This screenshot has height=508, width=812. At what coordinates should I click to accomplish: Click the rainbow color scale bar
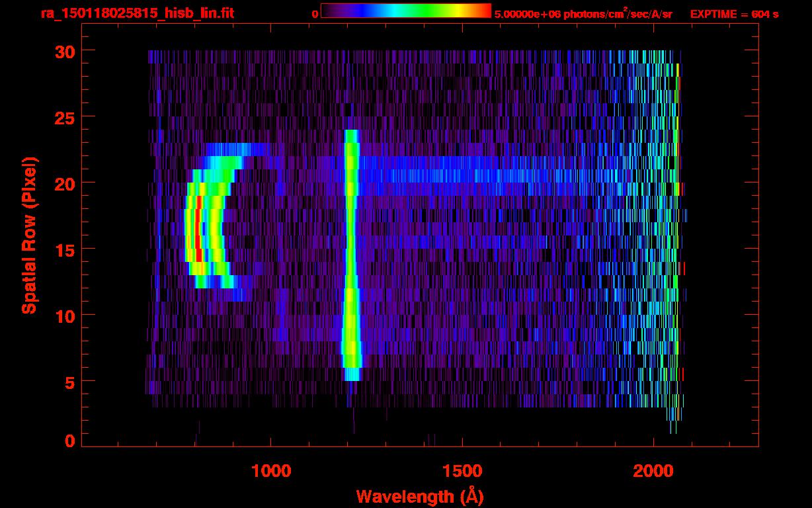[406, 11]
